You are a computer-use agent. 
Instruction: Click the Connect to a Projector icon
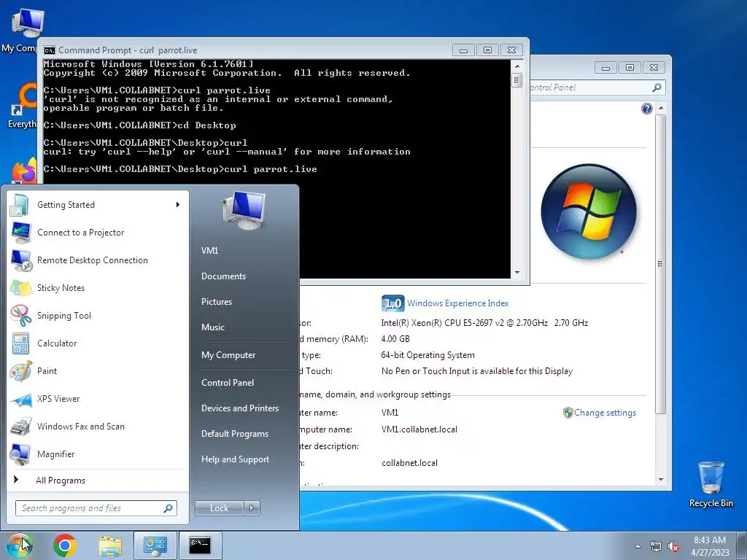[20, 233]
